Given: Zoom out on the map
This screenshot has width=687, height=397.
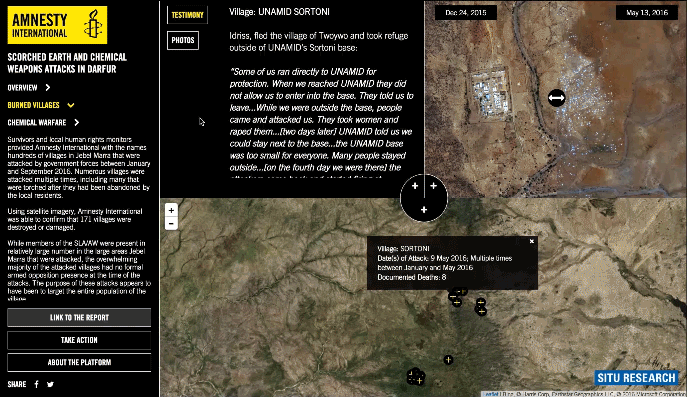Looking at the screenshot, I should point(171,223).
